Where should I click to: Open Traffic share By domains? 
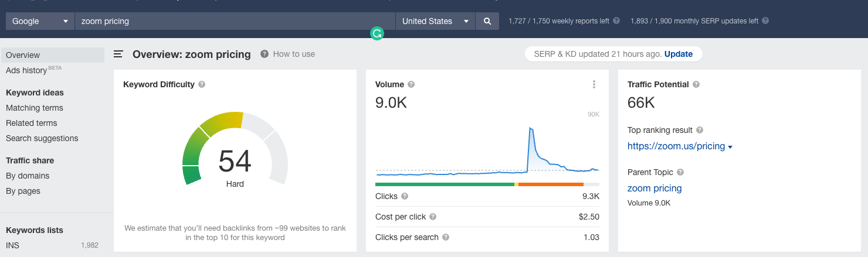click(28, 176)
